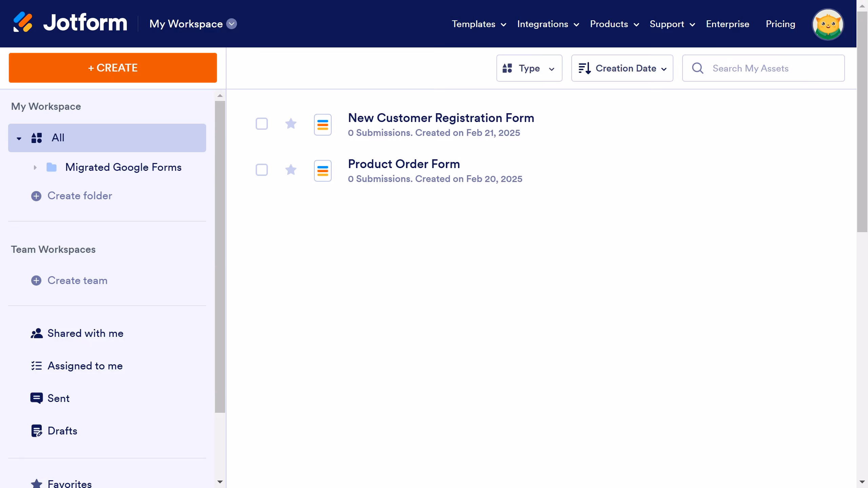Click the main page vertical scrollbar thumb

862,122
